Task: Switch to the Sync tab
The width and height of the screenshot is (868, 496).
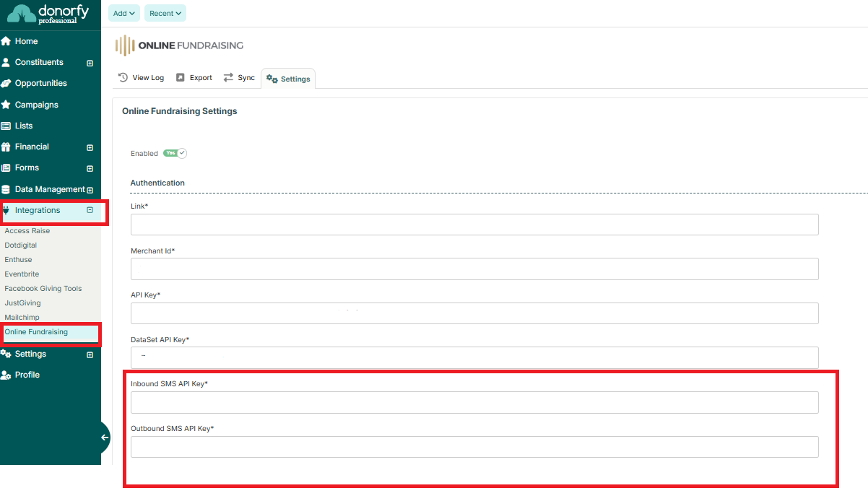Action: pos(239,77)
